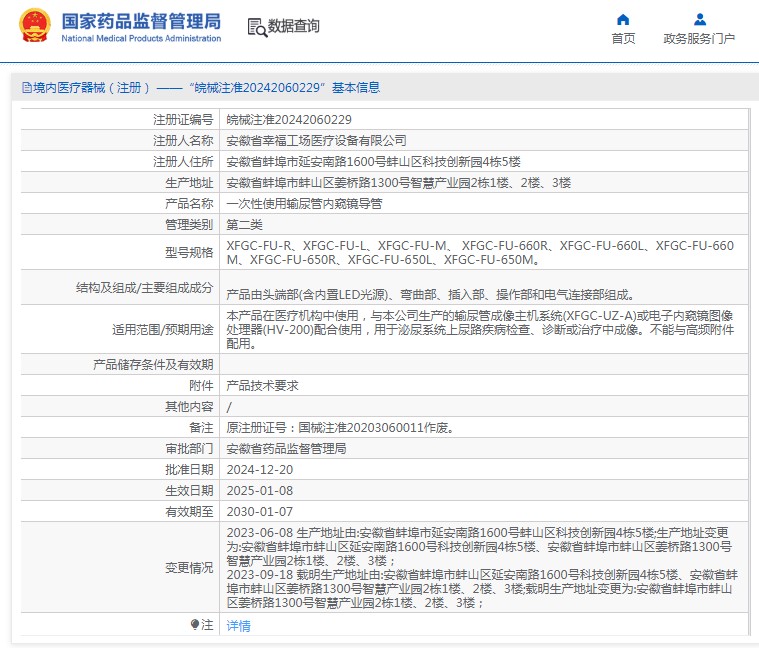Open 详情 link in the note row
This screenshot has width=759, height=648.
[238, 625]
